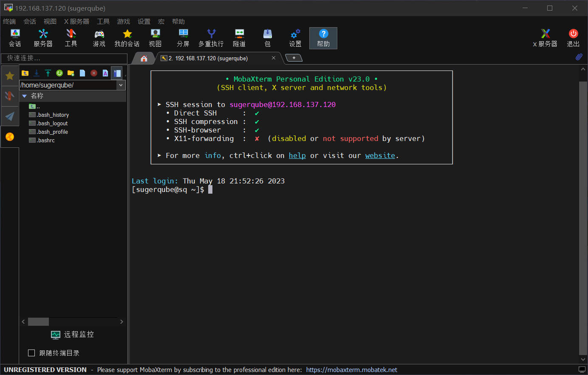The height and width of the screenshot is (375, 588).
Task: Select the .bash_history file
Action: tap(49, 115)
